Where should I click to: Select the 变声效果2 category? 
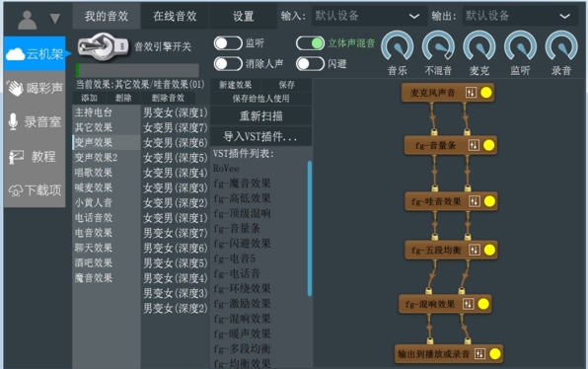pyautogui.click(x=107, y=158)
